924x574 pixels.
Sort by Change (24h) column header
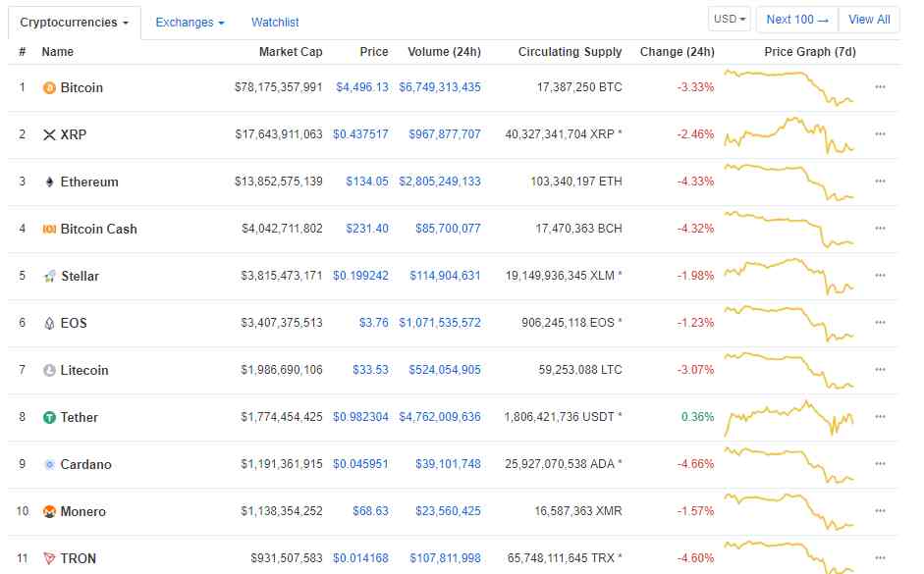tap(677, 52)
